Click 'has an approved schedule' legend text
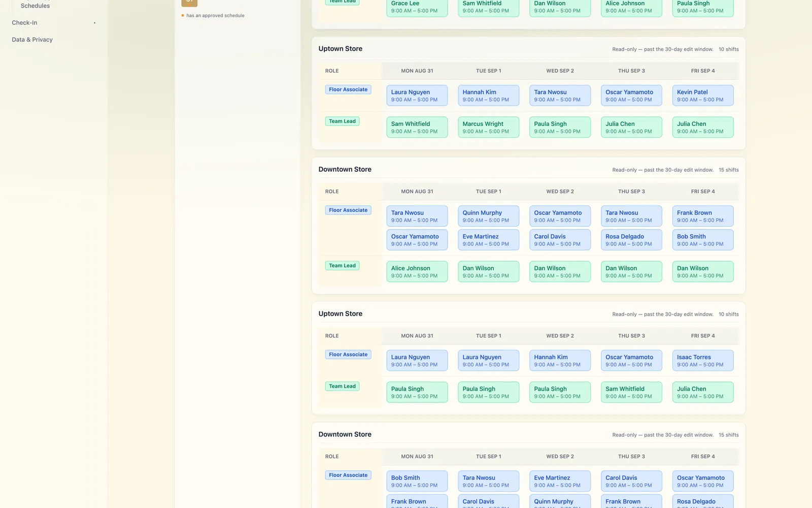The width and height of the screenshot is (812, 508). click(x=215, y=16)
